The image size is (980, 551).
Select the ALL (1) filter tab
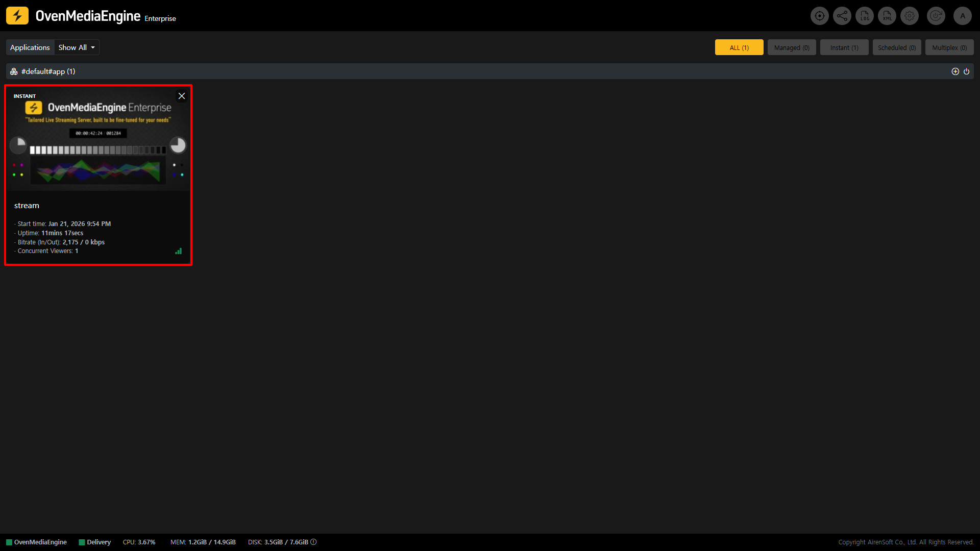[739, 47]
